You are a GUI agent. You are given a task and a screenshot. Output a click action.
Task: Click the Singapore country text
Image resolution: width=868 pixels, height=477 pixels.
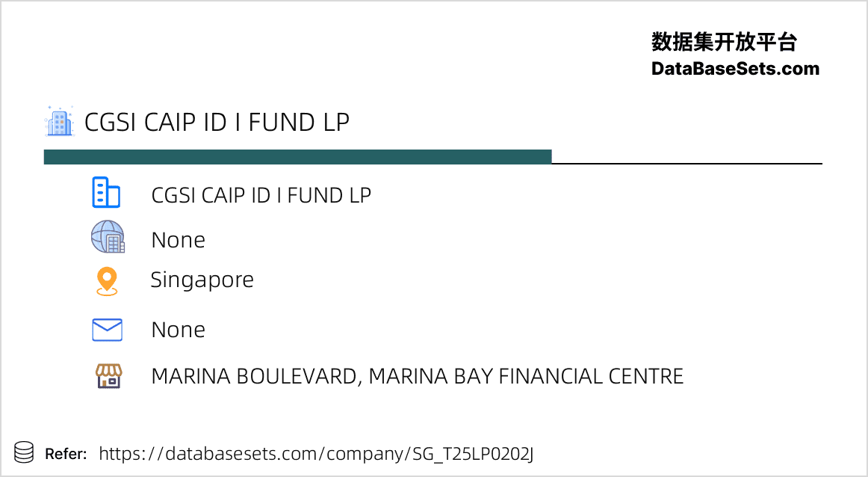pyautogui.click(x=202, y=280)
